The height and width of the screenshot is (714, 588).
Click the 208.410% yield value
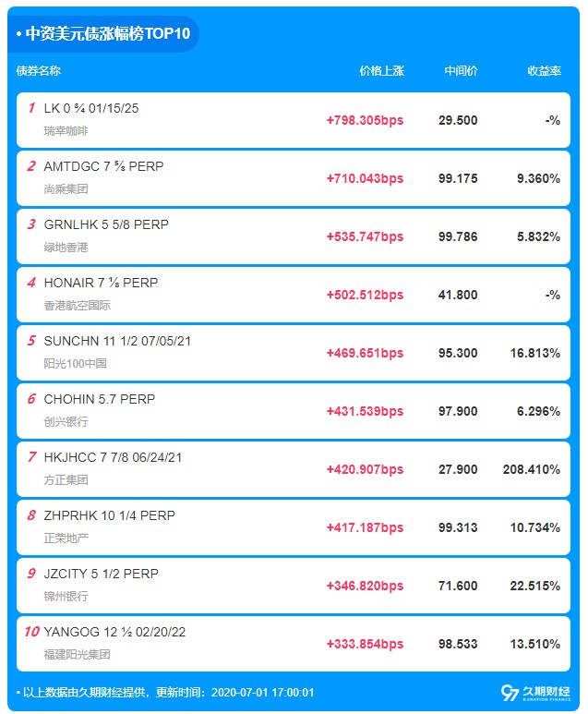pyautogui.click(x=531, y=469)
